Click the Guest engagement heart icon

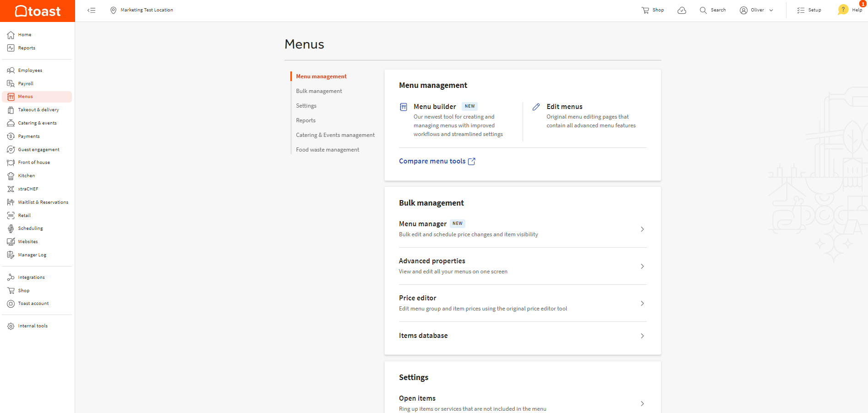click(11, 150)
